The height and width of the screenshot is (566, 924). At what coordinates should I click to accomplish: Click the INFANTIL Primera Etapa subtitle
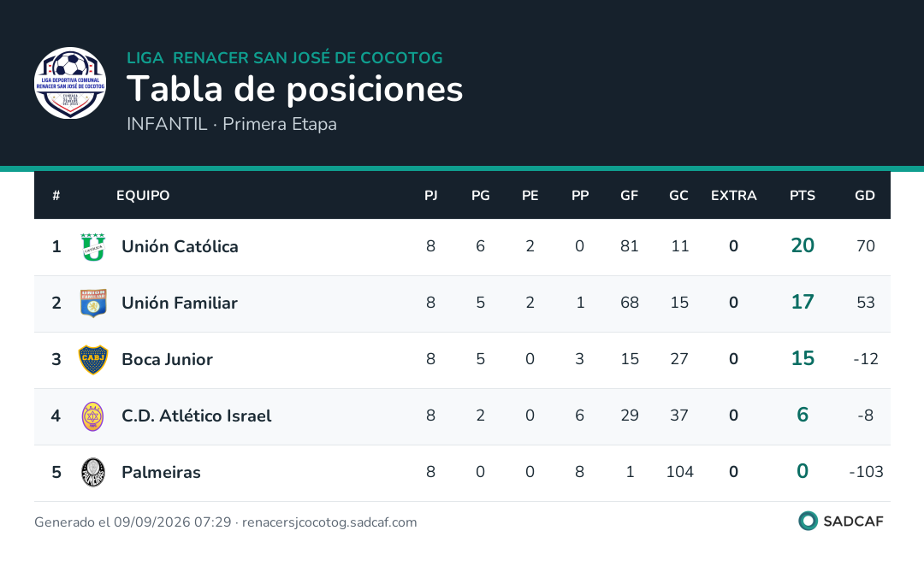tap(232, 124)
